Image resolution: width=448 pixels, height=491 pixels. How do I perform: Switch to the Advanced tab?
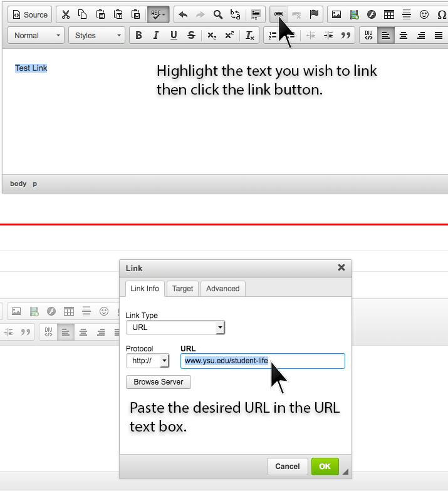(x=223, y=288)
